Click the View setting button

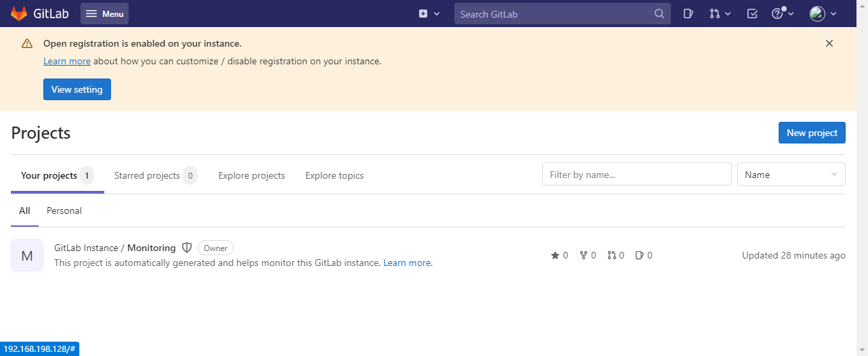point(77,89)
